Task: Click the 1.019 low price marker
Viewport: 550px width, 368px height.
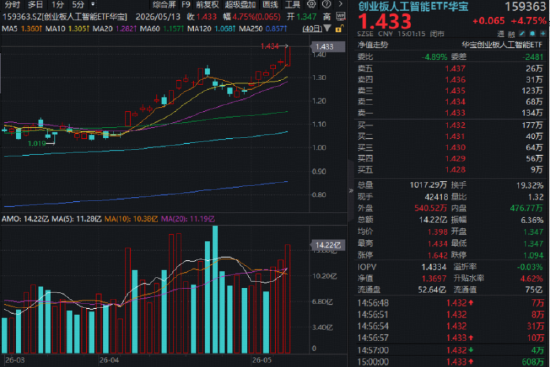Action: pyautogui.click(x=37, y=143)
